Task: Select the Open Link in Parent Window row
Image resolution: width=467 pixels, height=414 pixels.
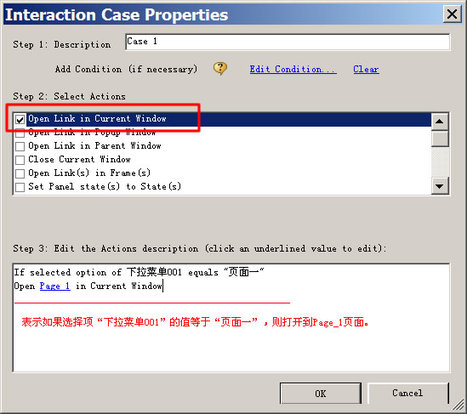Action: click(x=222, y=146)
